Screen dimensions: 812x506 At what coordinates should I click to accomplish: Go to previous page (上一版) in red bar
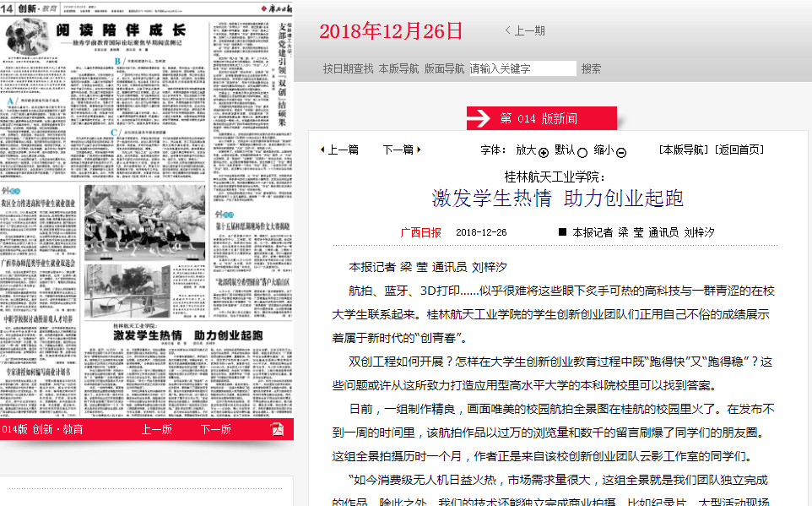(156, 429)
